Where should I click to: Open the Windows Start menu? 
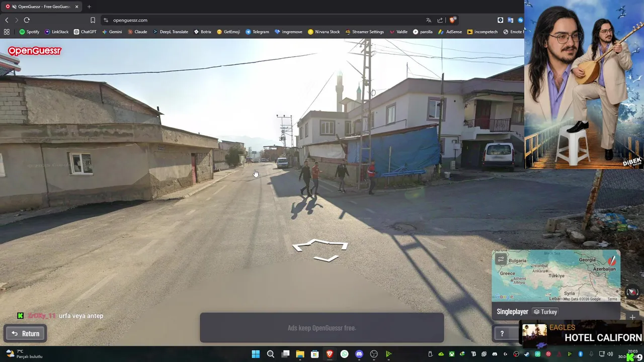coord(256,354)
